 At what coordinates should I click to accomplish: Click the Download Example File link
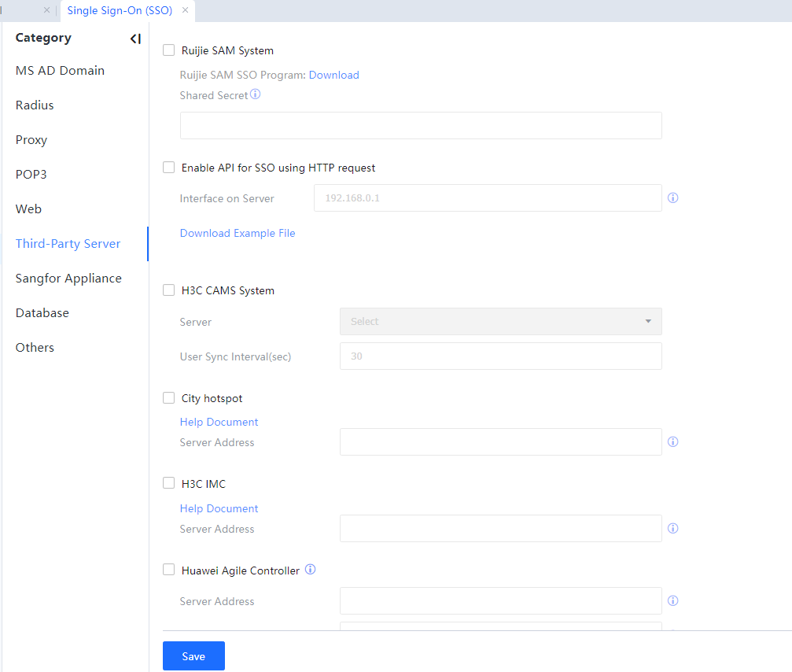[x=238, y=233]
